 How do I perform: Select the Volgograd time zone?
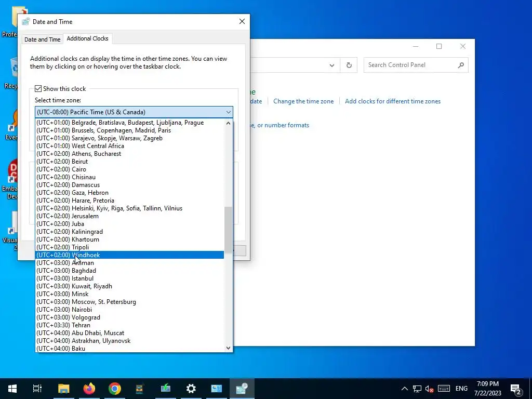[x=129, y=317]
